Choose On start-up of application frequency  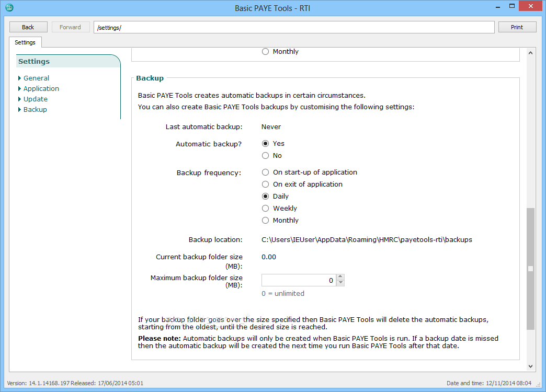(x=265, y=172)
